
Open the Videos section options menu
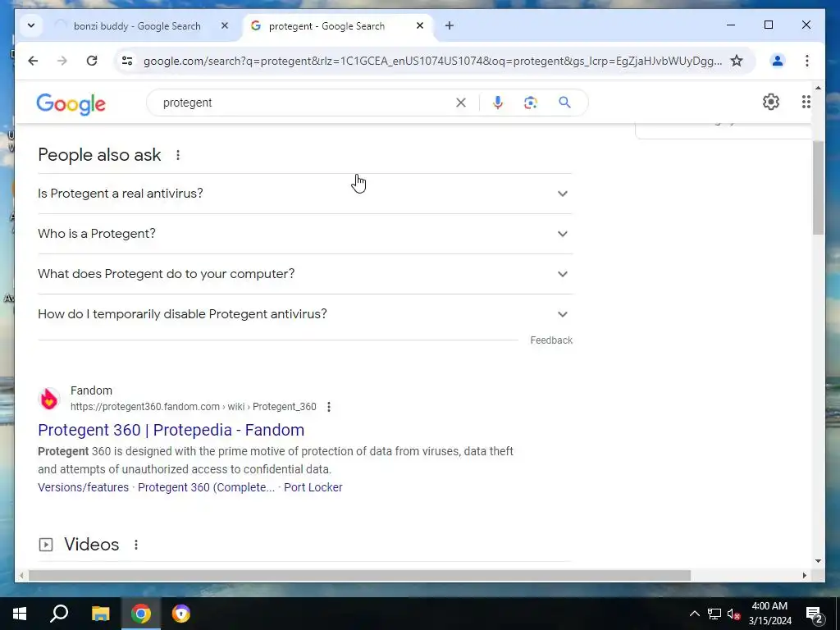(136, 545)
